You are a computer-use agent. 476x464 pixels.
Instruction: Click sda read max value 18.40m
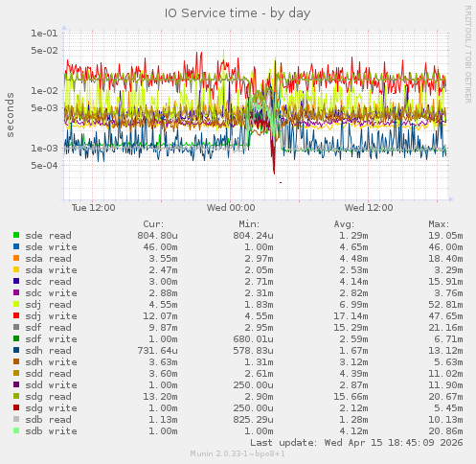pos(445,259)
